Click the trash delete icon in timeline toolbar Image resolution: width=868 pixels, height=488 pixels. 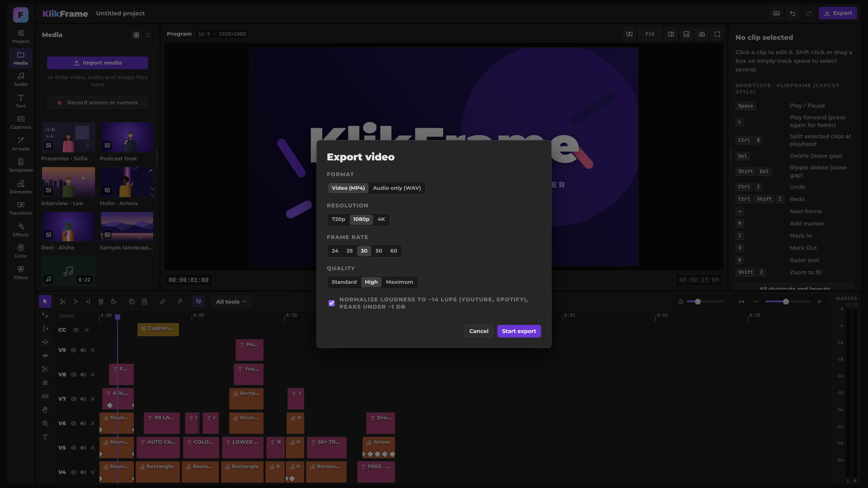(x=101, y=301)
